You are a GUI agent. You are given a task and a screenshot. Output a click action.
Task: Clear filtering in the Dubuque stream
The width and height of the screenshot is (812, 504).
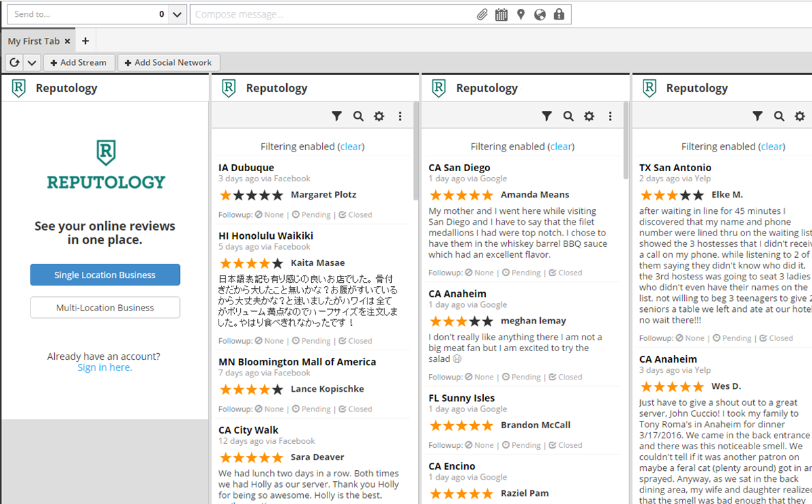tap(351, 146)
